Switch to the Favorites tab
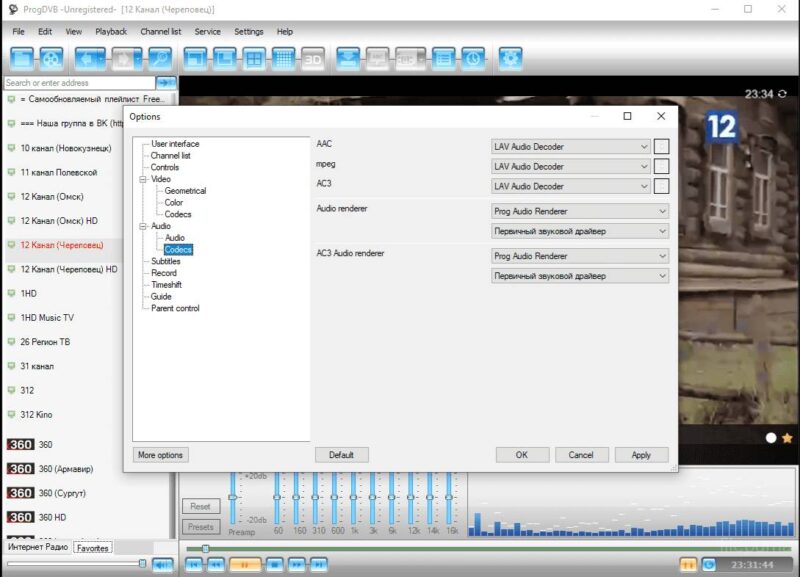 click(93, 548)
